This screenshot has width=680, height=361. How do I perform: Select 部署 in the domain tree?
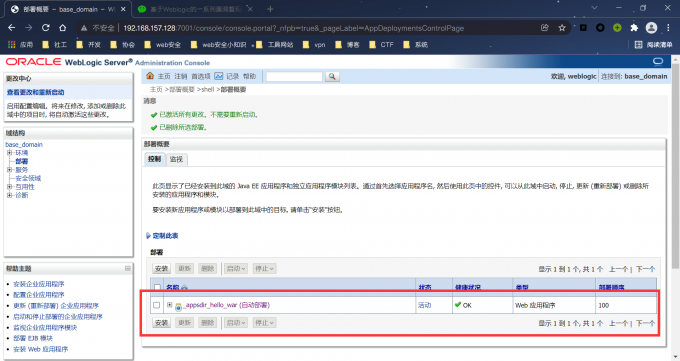[x=22, y=161]
